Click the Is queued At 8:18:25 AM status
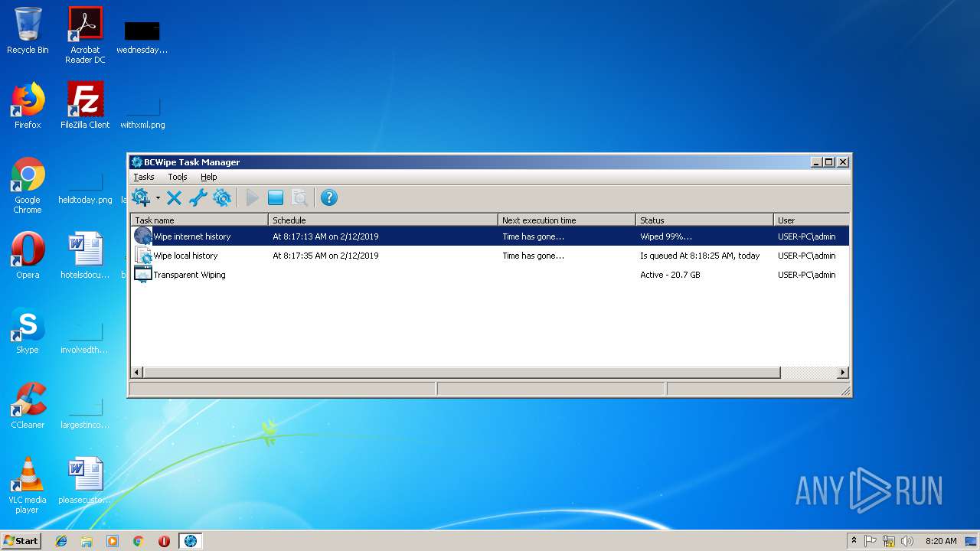Screen dimensions: 980x551 (x=700, y=256)
